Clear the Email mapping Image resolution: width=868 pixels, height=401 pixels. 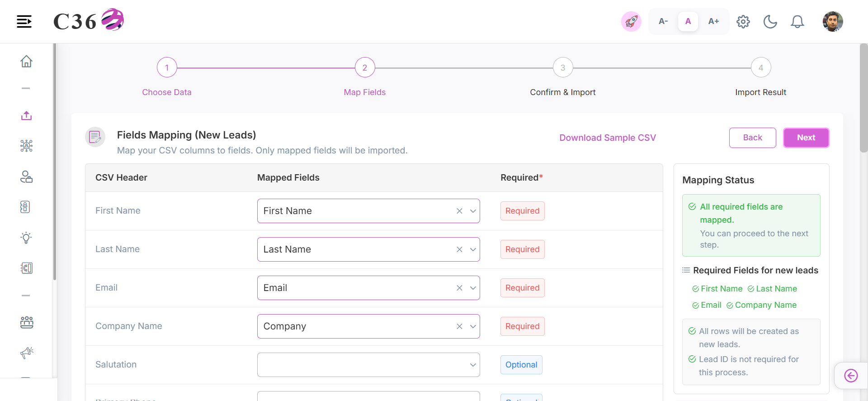[459, 288]
